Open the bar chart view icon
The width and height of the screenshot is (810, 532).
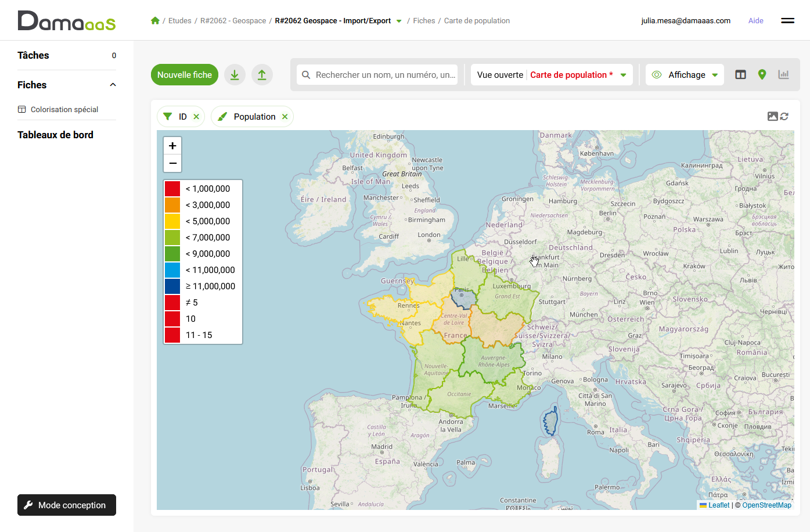pyautogui.click(x=783, y=75)
